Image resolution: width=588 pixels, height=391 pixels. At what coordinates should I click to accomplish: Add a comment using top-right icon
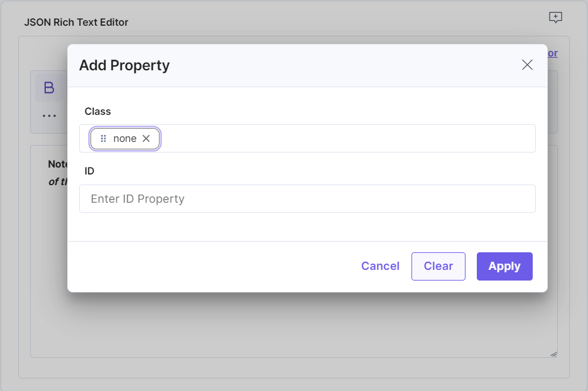(555, 17)
